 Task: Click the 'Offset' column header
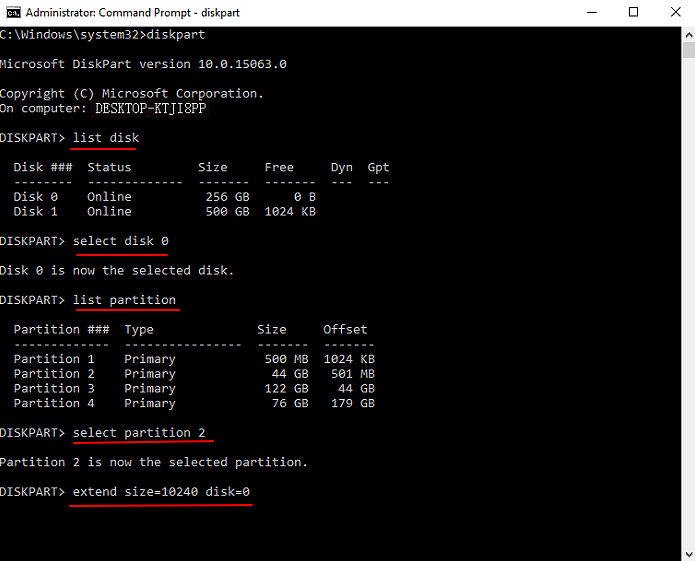[x=345, y=329]
